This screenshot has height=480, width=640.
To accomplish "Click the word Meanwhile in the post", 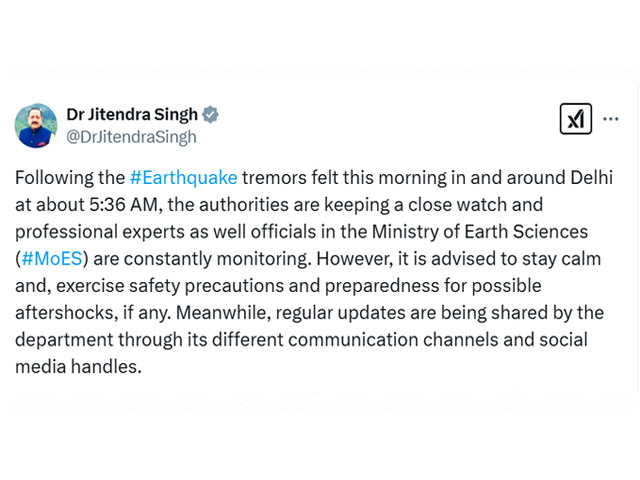I will pyautogui.click(x=223, y=313).
